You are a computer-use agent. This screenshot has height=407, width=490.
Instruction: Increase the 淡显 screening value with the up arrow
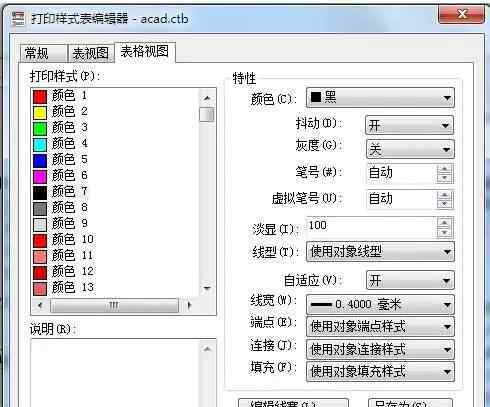pos(445,223)
